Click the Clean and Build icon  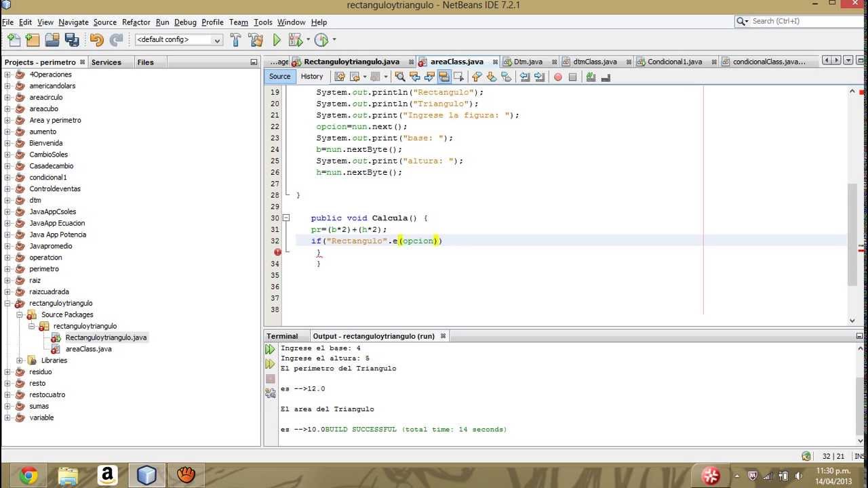point(256,40)
